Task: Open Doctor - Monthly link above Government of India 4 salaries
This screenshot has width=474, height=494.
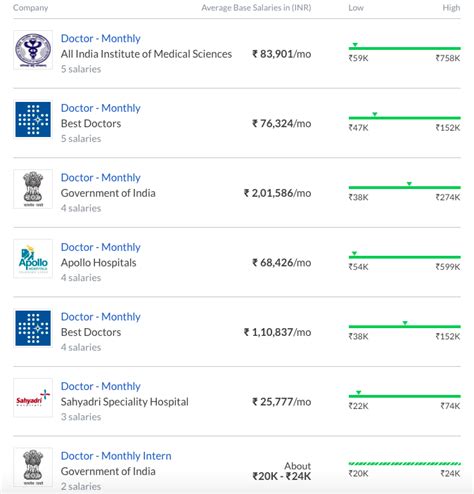Action: (101, 177)
